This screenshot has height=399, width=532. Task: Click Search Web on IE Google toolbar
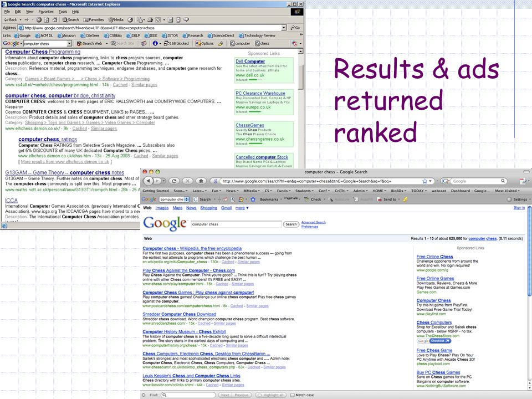(90, 43)
